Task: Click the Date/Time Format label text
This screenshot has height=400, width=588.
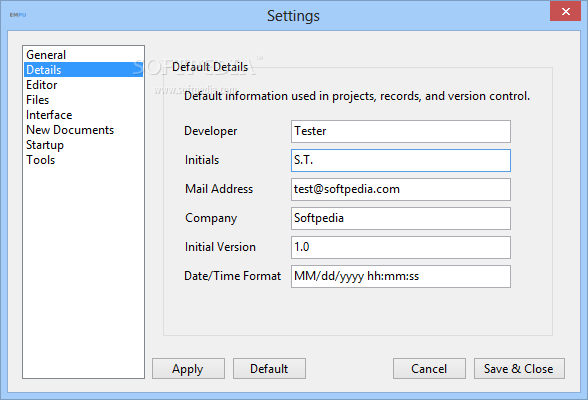Action: [x=232, y=276]
